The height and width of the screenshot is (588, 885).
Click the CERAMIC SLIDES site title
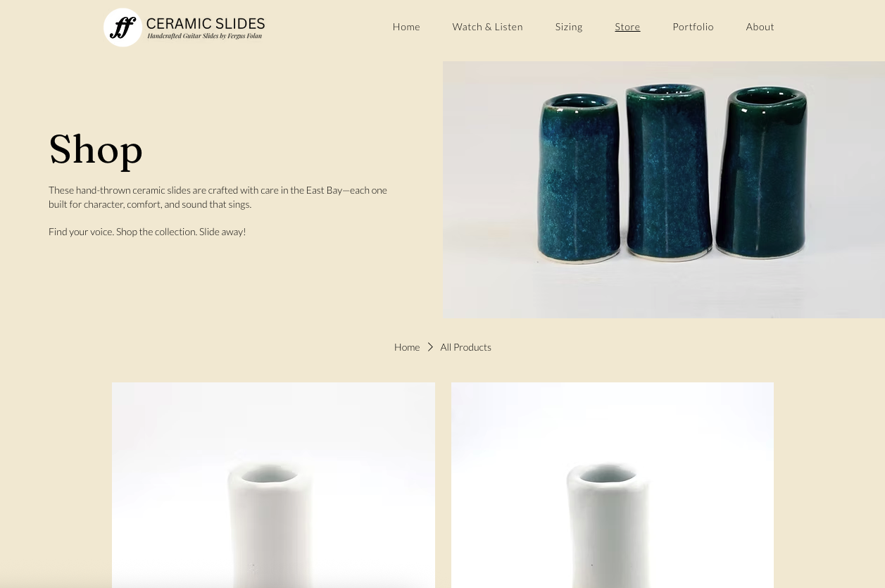tap(206, 24)
